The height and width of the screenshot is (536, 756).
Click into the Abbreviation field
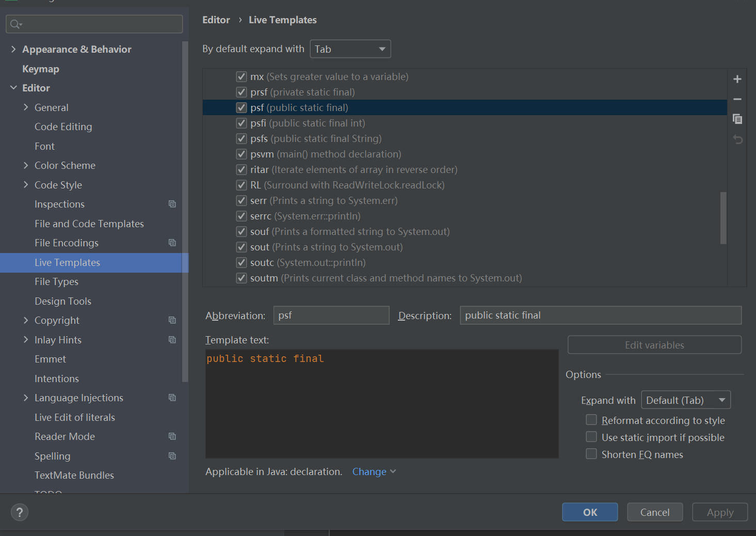(x=331, y=315)
